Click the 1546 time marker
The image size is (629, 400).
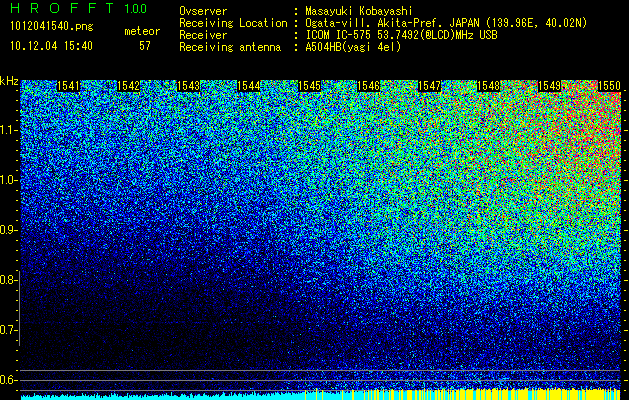[x=369, y=86]
